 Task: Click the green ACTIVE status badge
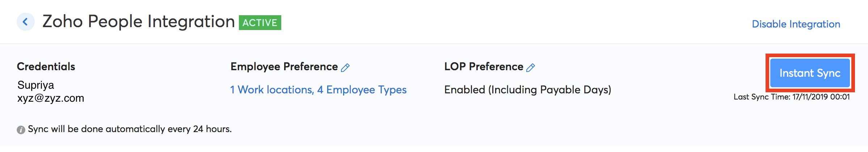tap(260, 23)
